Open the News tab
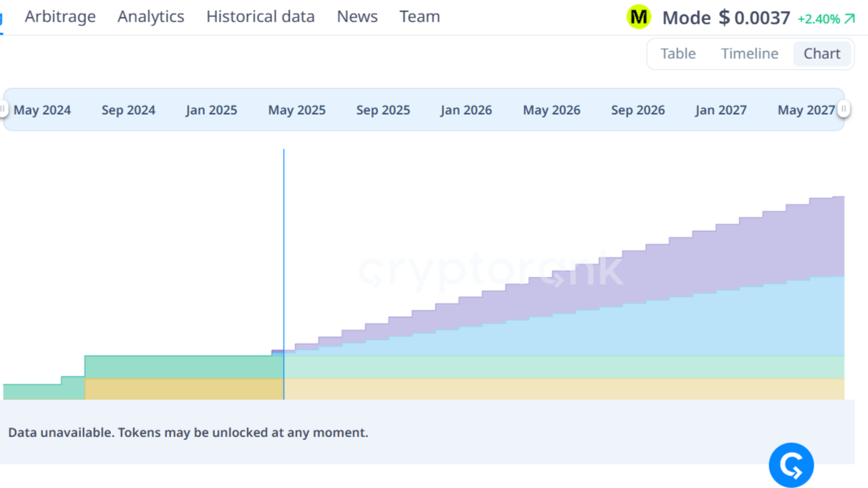 tap(357, 16)
